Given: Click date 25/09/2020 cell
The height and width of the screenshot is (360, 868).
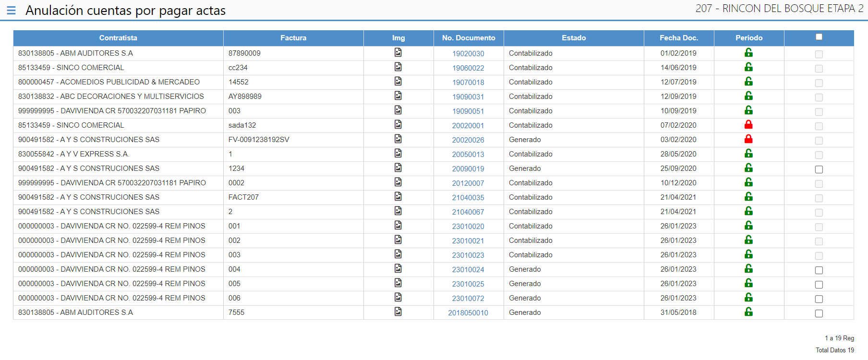Looking at the screenshot, I should [x=679, y=168].
